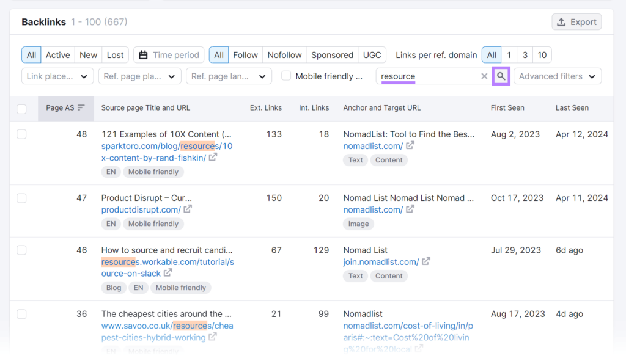
Task: Click the Int. Links column header
Action: coord(314,107)
